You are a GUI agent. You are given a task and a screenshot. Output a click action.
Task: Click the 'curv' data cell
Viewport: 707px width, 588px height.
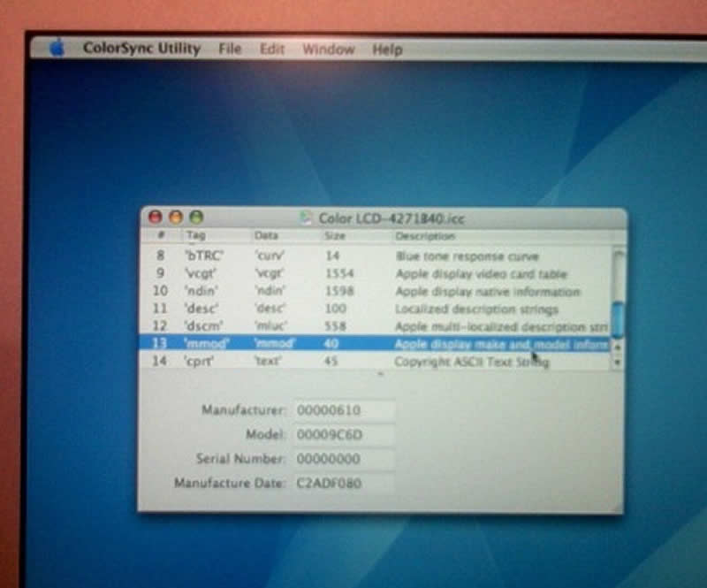[x=270, y=256]
